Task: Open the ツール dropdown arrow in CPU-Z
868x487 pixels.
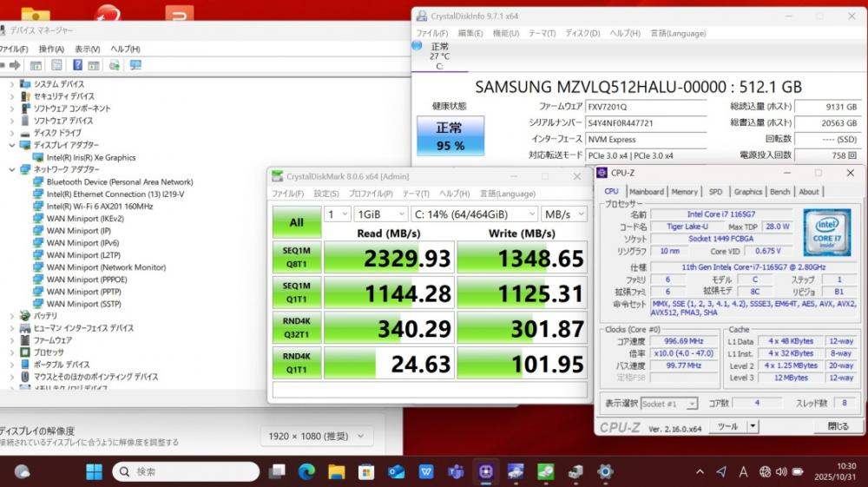Action: [x=753, y=426]
